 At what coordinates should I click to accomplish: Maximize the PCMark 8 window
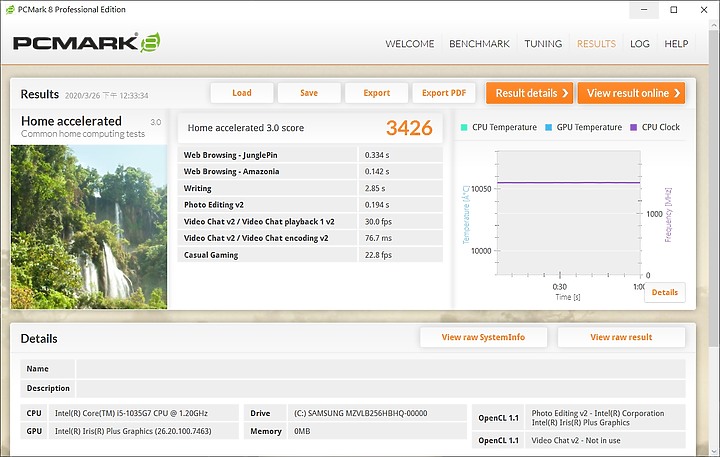[674, 10]
